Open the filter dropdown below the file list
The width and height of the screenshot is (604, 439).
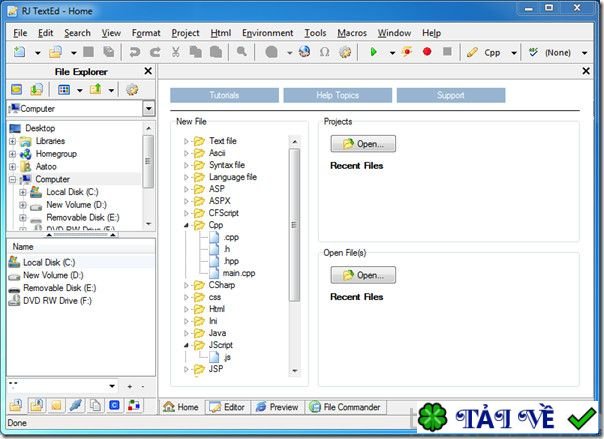tap(112, 385)
